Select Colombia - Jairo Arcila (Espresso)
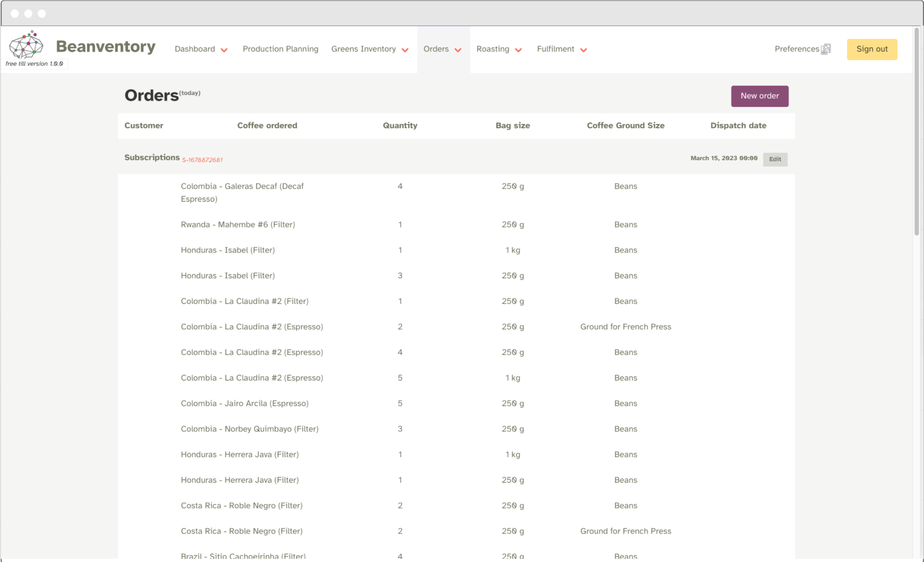The width and height of the screenshot is (924, 562). (456, 404)
